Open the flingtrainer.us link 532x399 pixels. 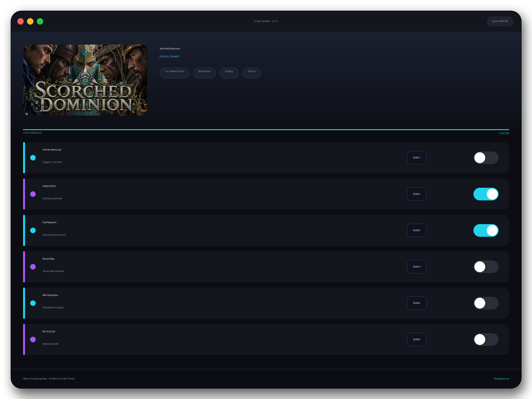[501, 379]
